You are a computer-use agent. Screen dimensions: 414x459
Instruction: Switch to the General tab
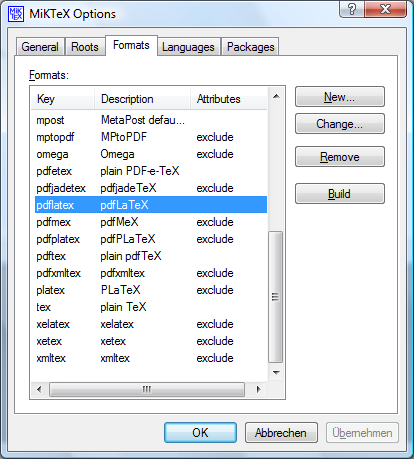click(40, 47)
